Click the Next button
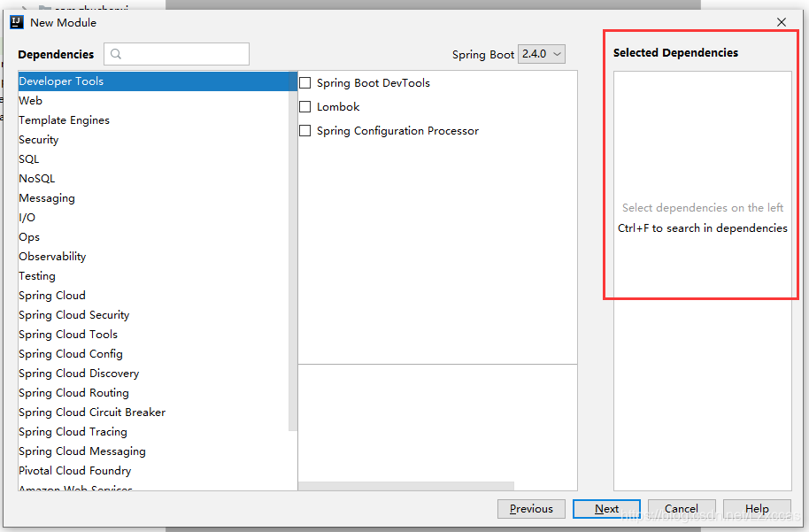This screenshot has width=809, height=532. 607,509
